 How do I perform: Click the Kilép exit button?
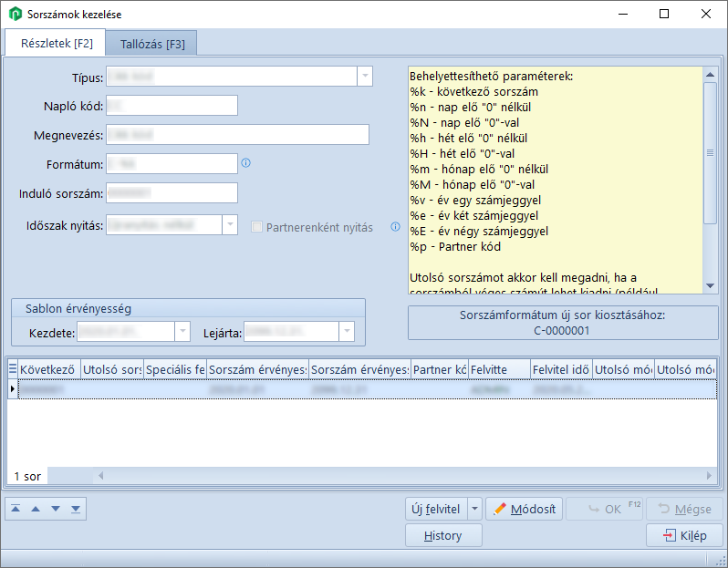point(684,536)
